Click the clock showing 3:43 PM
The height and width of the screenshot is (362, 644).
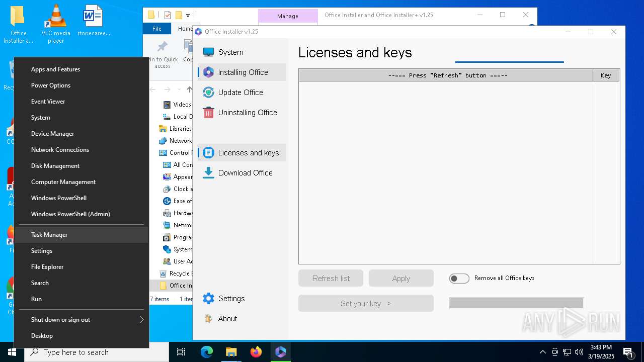[x=601, y=347]
